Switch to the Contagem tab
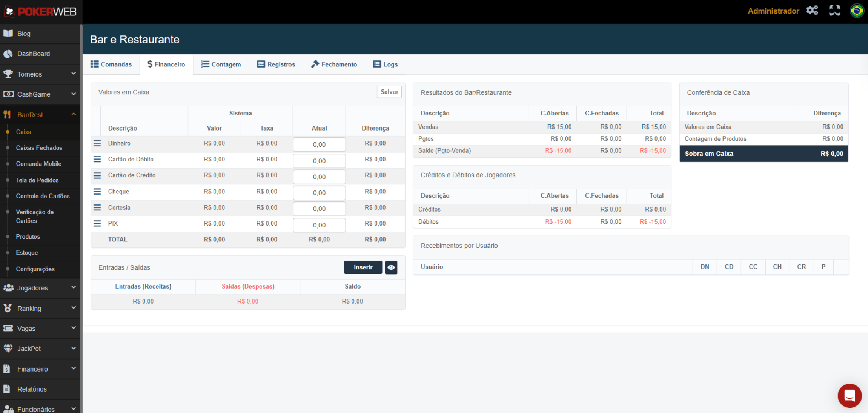Image resolution: width=868 pixels, height=413 pixels. click(221, 64)
